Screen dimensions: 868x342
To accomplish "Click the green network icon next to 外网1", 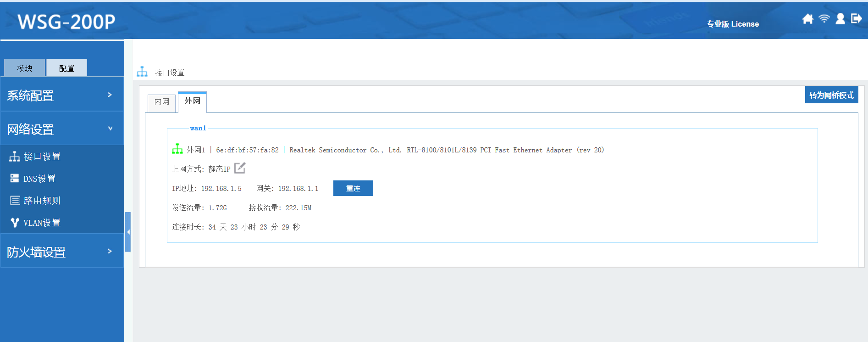I will (177, 149).
